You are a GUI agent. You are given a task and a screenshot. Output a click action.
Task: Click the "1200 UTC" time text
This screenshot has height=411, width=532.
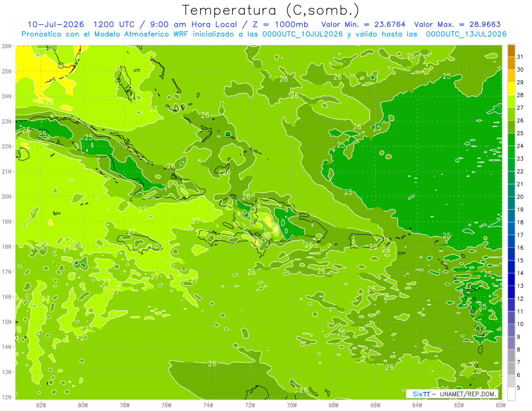tap(114, 24)
